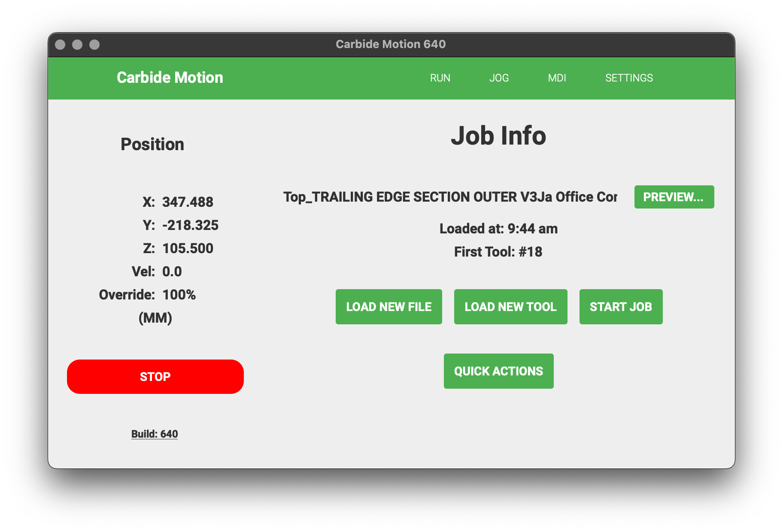The image size is (783, 532).
Task: Click the Z position value 105.500
Action: pyautogui.click(x=188, y=248)
